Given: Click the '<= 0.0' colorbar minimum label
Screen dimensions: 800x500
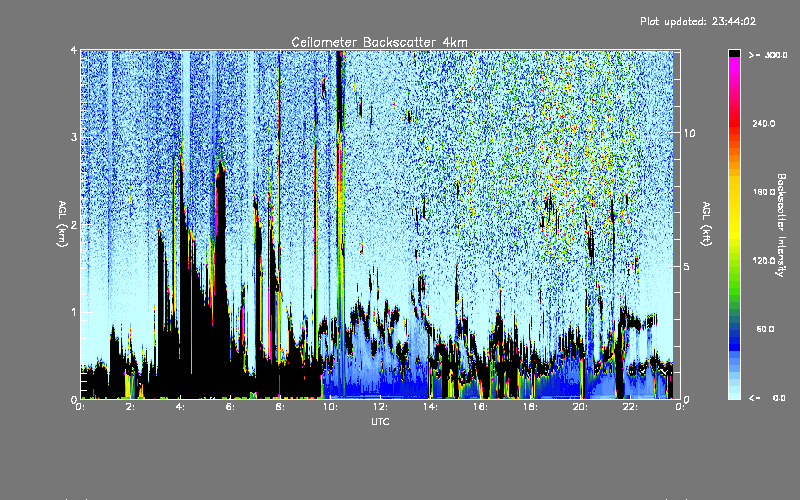Looking at the screenshot, I should pyautogui.click(x=767, y=398).
